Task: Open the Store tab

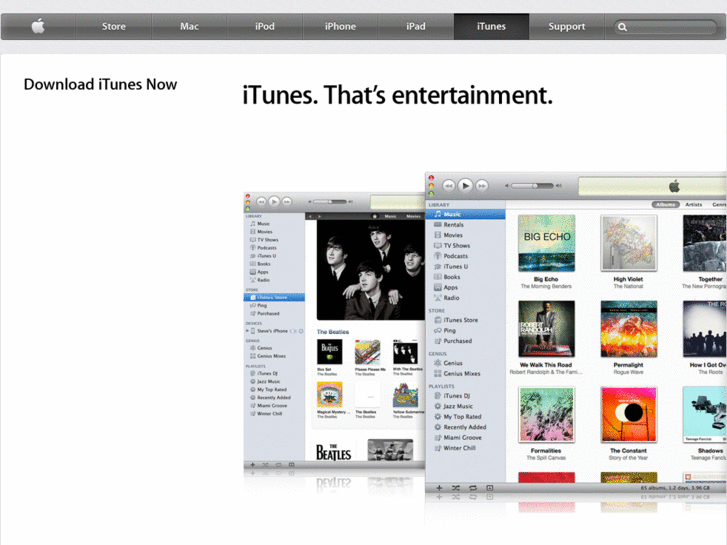Action: point(114,26)
